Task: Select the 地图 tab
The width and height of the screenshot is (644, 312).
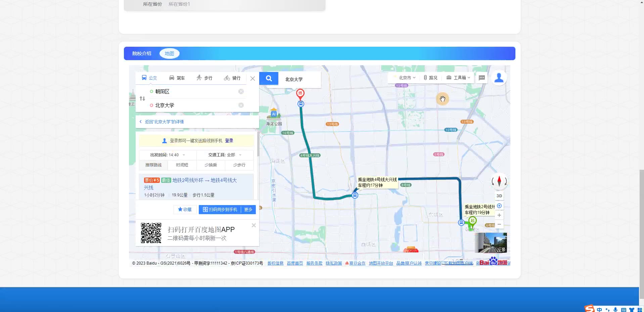Action: tap(169, 53)
